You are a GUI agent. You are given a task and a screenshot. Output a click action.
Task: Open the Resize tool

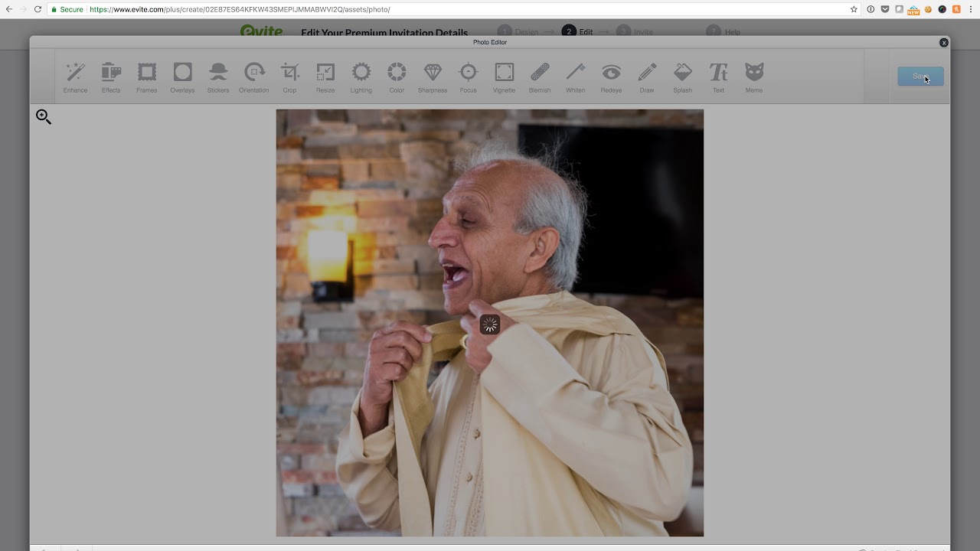click(325, 77)
